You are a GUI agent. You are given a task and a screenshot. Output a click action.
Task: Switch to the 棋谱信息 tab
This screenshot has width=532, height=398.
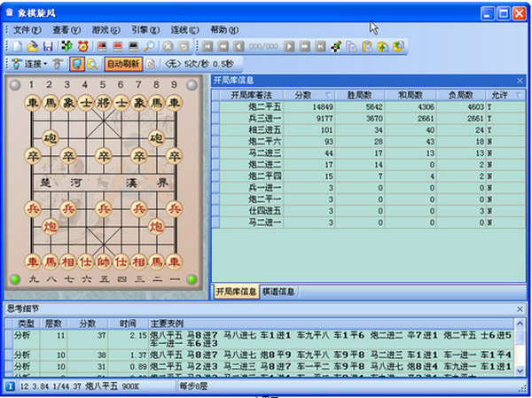tap(279, 292)
